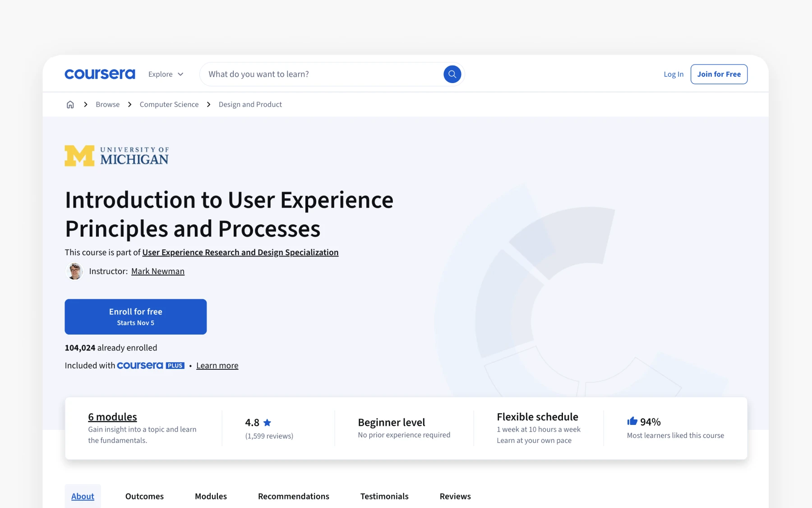Click the chevron between Browse and Computer Science
Screen dimensions: 812x508
tap(130, 104)
